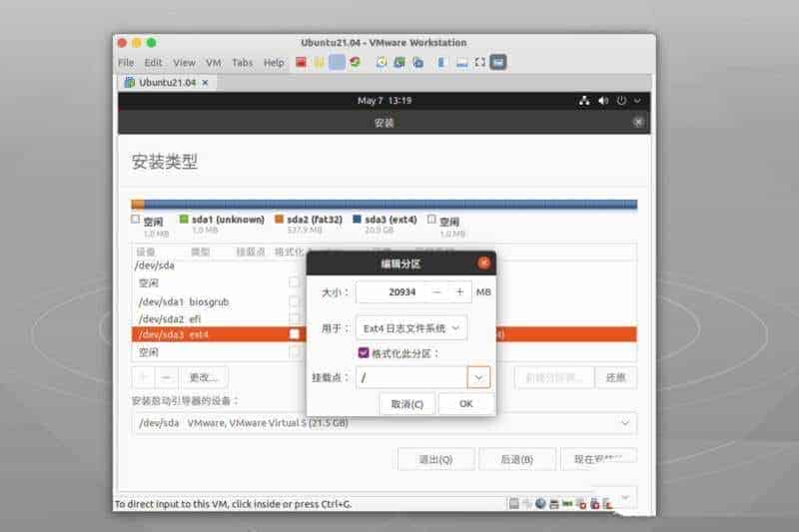Click the May 7 13:19 clock
The height and width of the screenshot is (532, 799).
click(385, 101)
